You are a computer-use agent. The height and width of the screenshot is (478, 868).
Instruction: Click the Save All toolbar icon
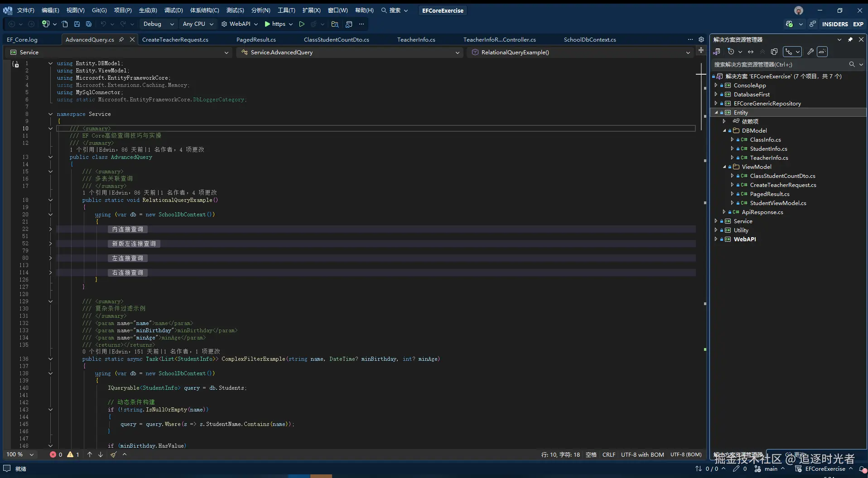click(89, 24)
